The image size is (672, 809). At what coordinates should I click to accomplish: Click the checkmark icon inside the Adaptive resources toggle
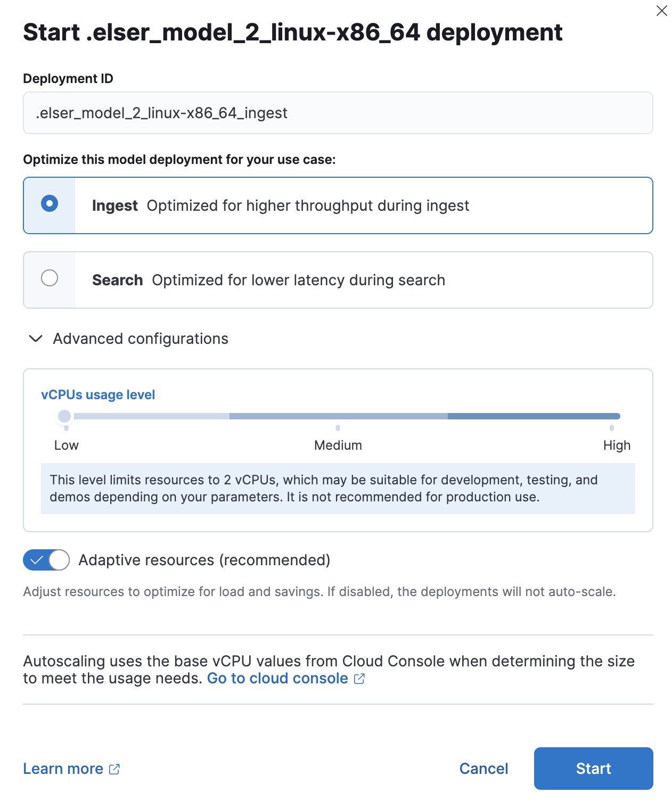point(36,560)
